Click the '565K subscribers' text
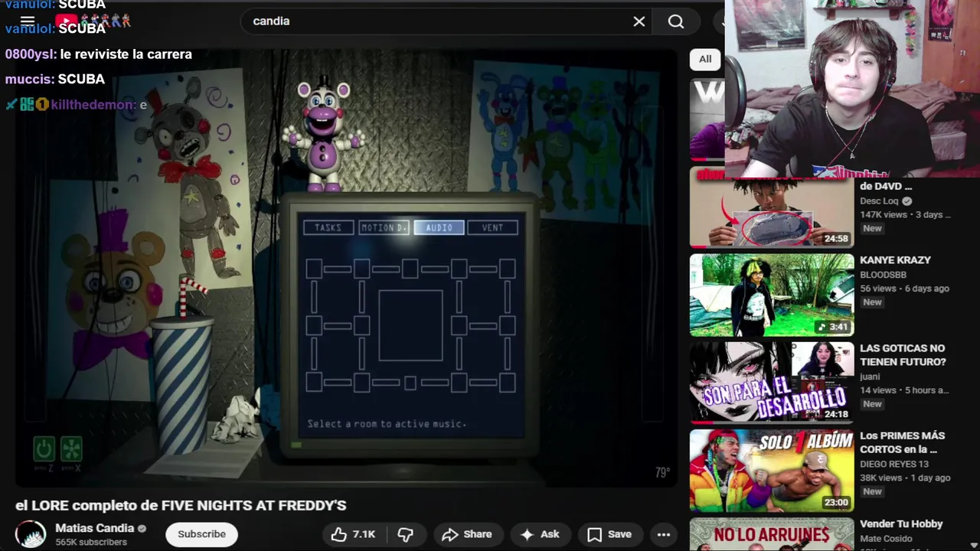The width and height of the screenshot is (980, 551). coord(91,542)
